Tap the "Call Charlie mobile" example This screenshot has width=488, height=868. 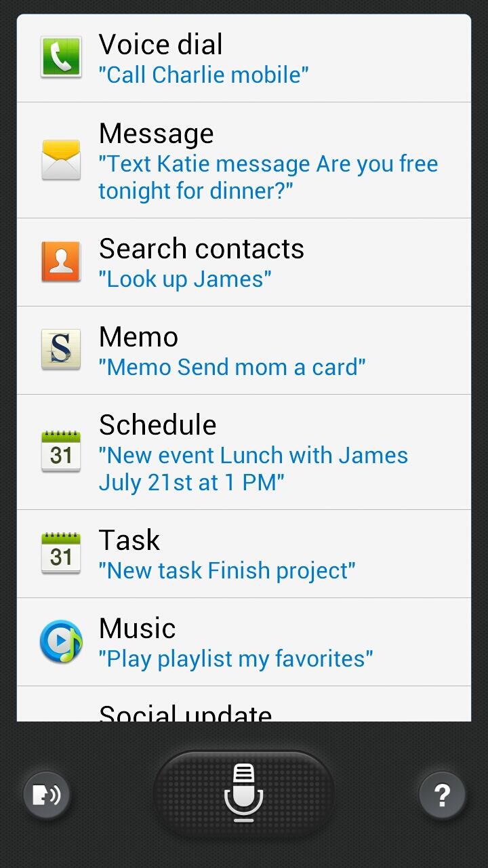[203, 75]
